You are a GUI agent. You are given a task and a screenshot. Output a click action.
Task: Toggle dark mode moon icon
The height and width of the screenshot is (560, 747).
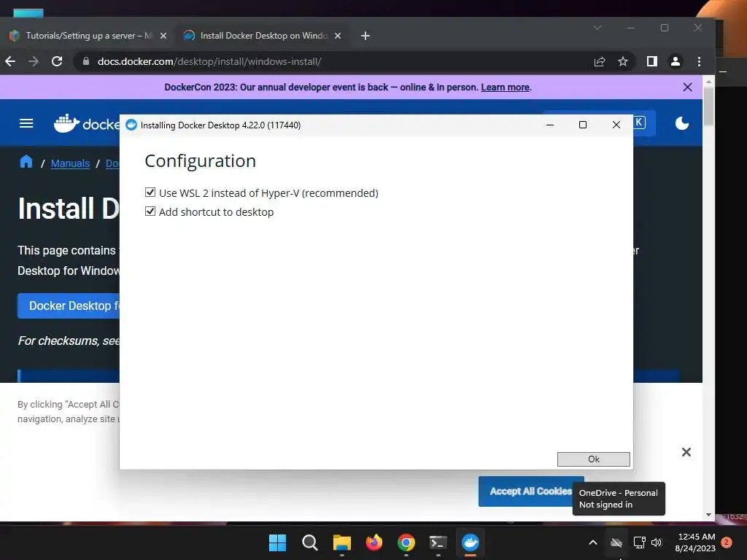pos(682,123)
